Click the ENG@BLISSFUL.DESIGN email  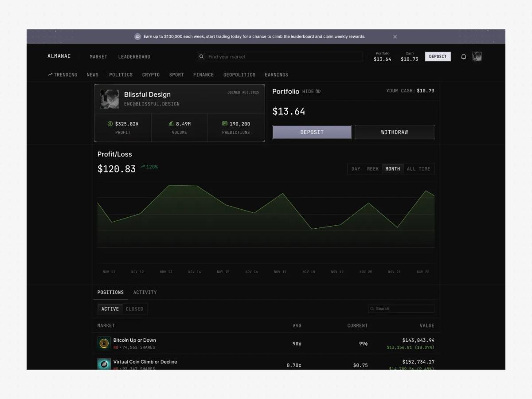coord(152,104)
